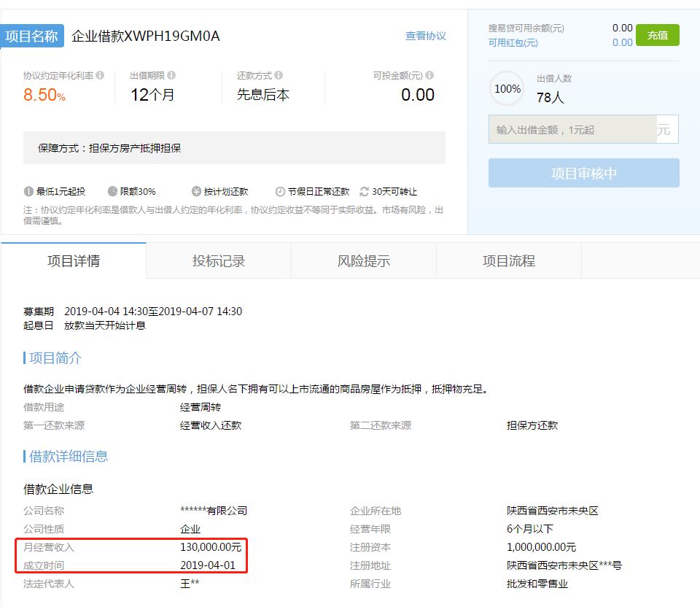Switch to the 投标记录 tab
The height and width of the screenshot is (607, 700).
tap(219, 261)
